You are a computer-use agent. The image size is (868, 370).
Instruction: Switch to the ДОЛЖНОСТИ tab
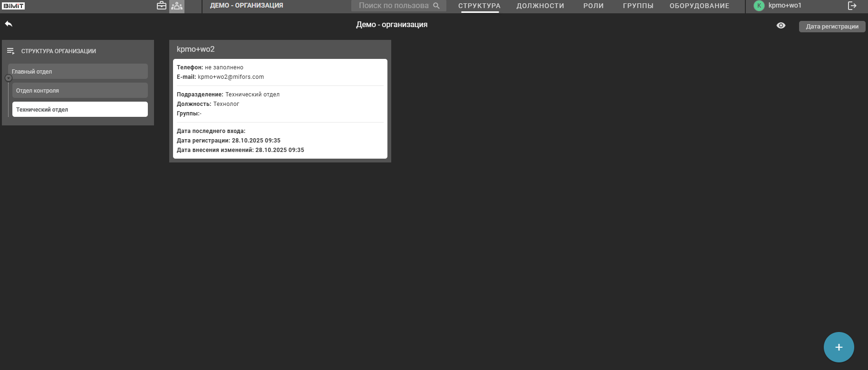[540, 6]
